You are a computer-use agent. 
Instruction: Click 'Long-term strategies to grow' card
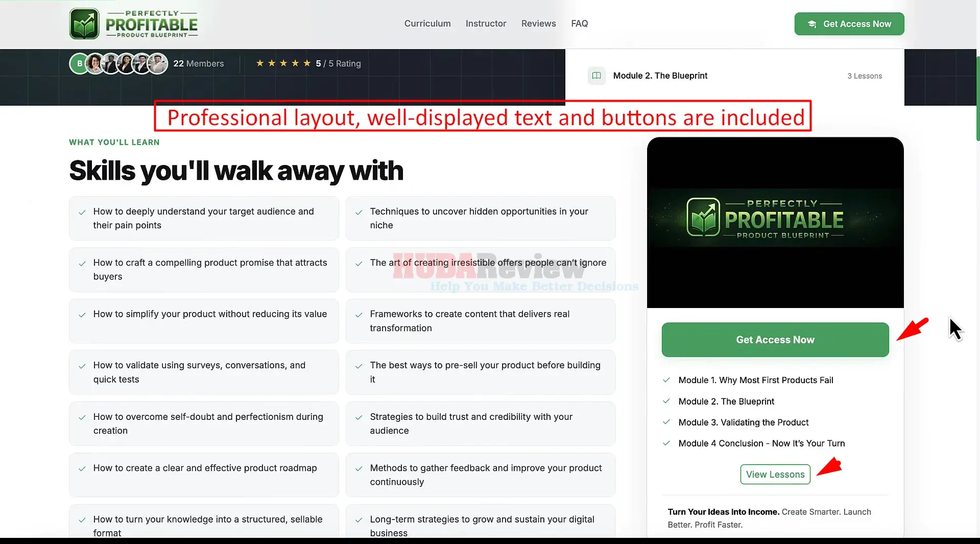click(480, 521)
